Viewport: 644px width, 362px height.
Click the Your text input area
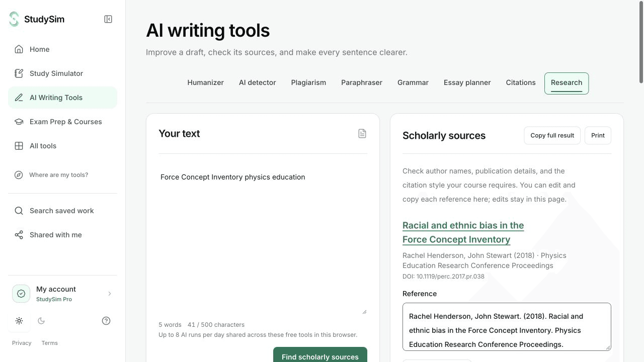263,240
